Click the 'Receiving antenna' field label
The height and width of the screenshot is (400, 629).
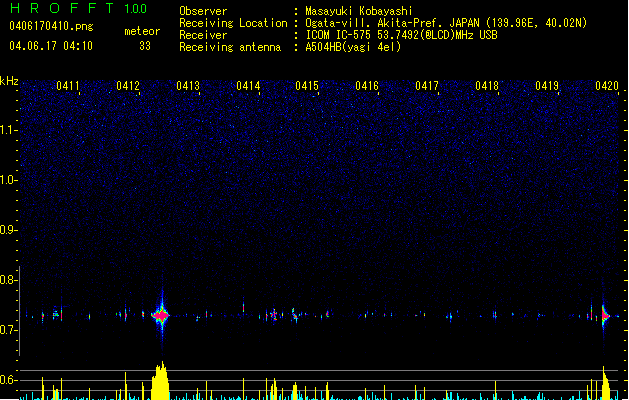(x=230, y=47)
